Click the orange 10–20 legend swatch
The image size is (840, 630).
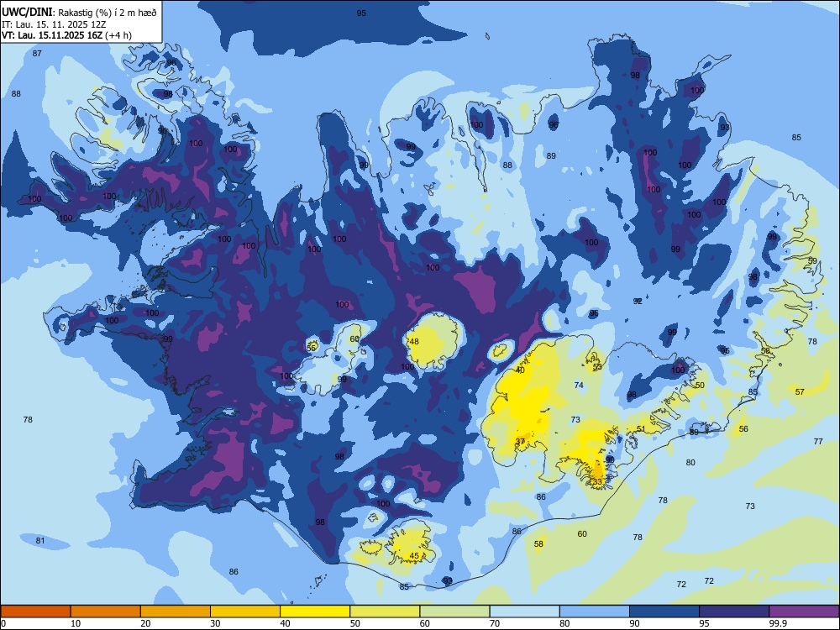point(106,612)
